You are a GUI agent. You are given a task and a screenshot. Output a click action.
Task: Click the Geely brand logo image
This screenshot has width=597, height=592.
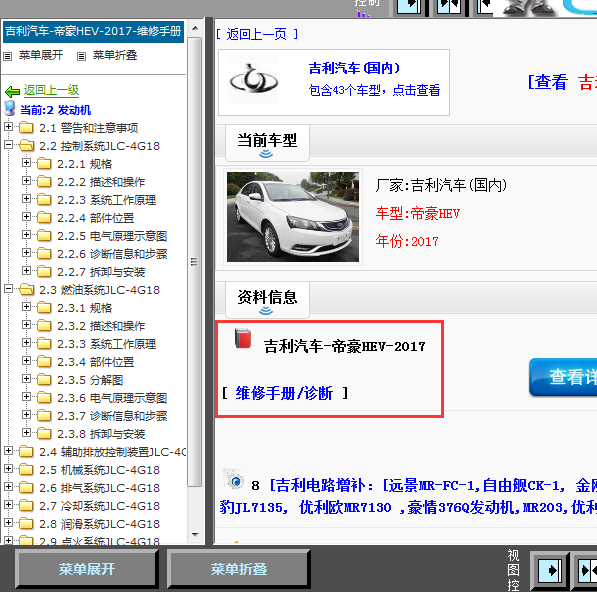point(254,79)
